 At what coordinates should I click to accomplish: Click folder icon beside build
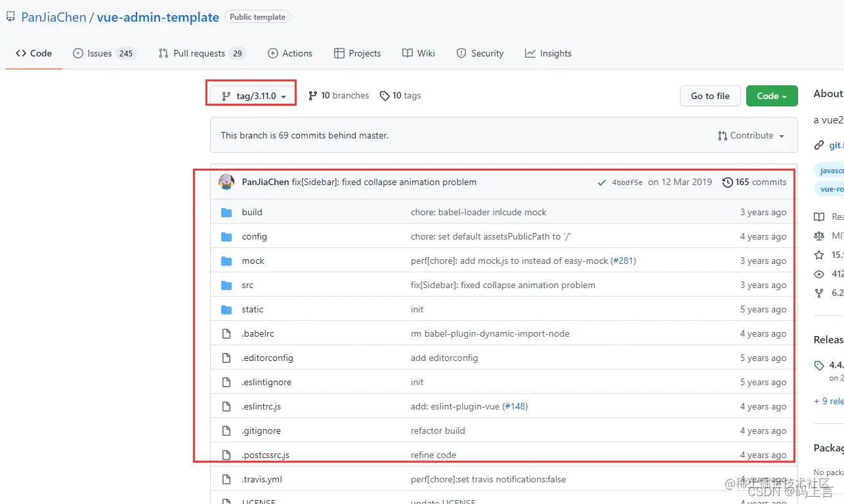coord(226,212)
